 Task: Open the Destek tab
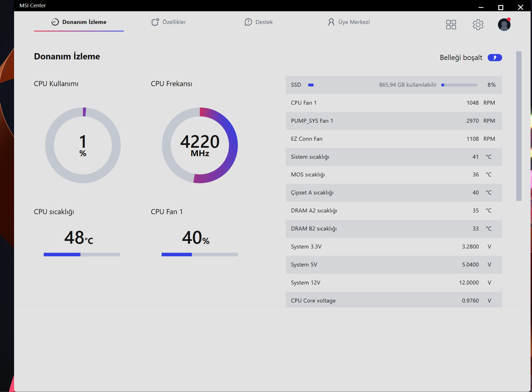pyautogui.click(x=259, y=22)
